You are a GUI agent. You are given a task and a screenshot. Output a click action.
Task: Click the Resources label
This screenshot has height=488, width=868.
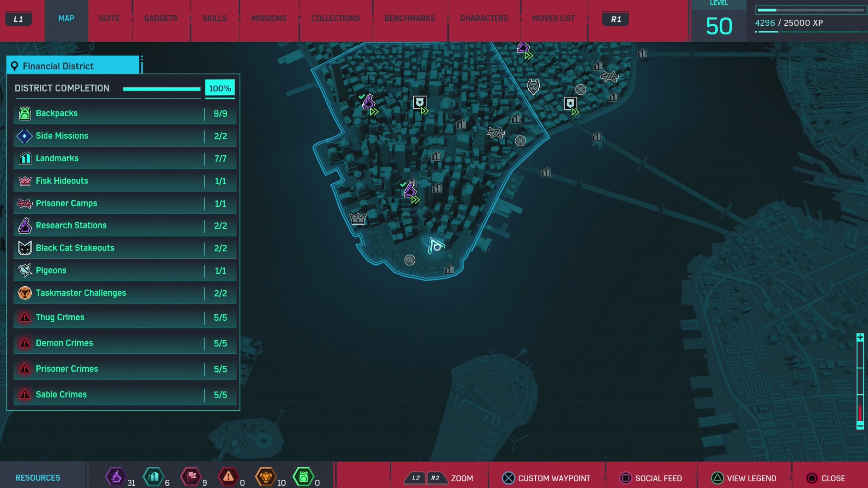point(38,478)
